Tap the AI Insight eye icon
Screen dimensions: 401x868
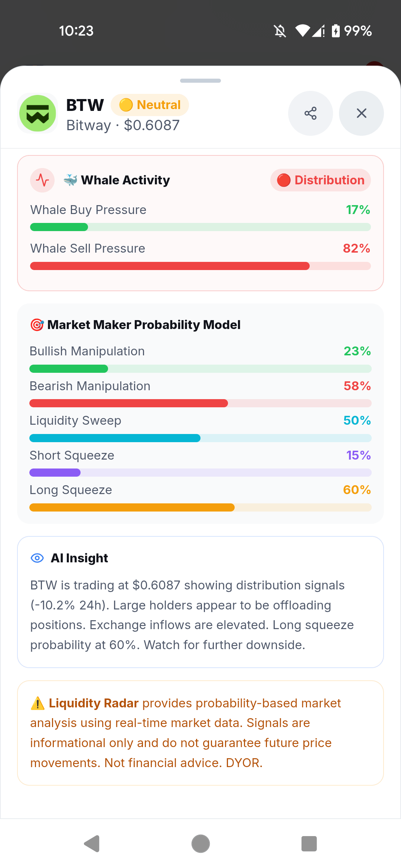(x=37, y=558)
